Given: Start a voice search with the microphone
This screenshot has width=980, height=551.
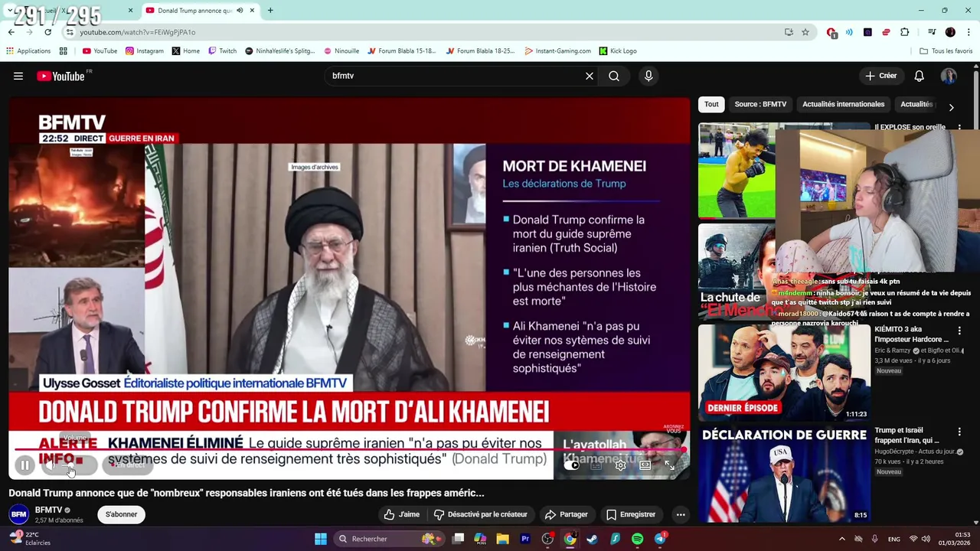Looking at the screenshot, I should point(648,76).
